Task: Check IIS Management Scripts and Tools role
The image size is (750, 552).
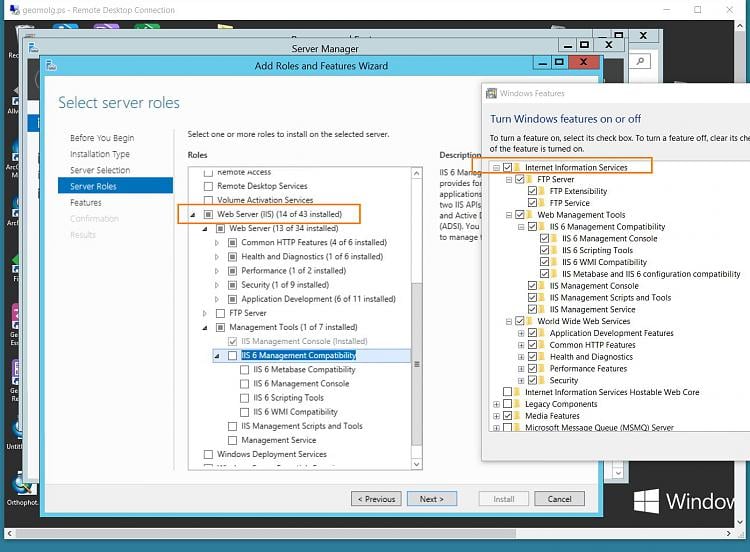Action: [x=232, y=426]
